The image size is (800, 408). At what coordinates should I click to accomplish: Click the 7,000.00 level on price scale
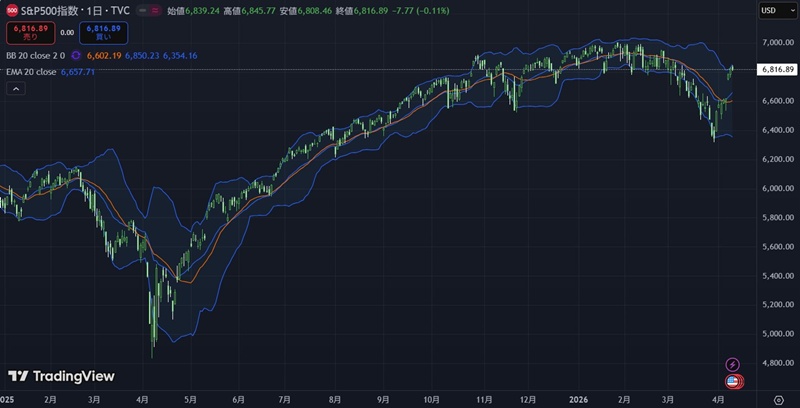click(777, 43)
